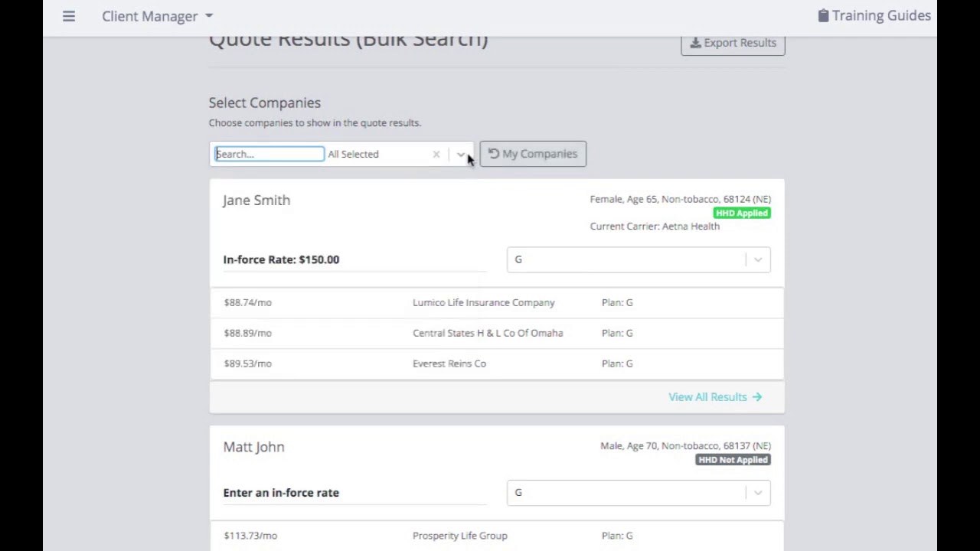Viewport: 980px width, 551px height.
Task: Select the Central States H & L Co Of Omaha row
Action: 497,334
